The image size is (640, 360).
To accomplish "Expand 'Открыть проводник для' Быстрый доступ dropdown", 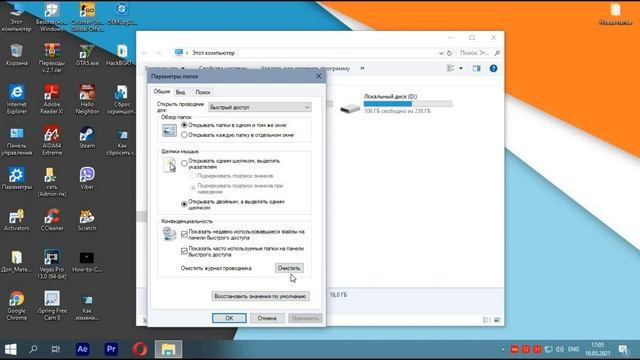I will [x=260, y=107].
